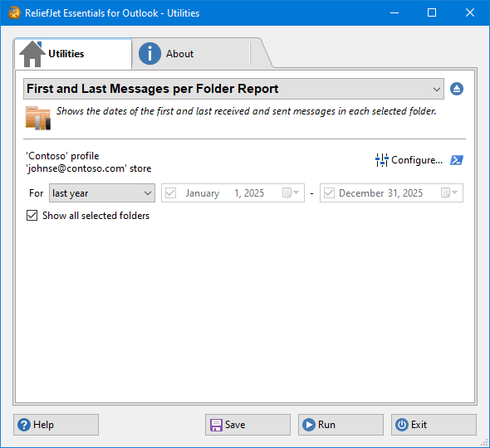This screenshot has width=490, height=448.
Task: Click the Save button
Action: 247,425
